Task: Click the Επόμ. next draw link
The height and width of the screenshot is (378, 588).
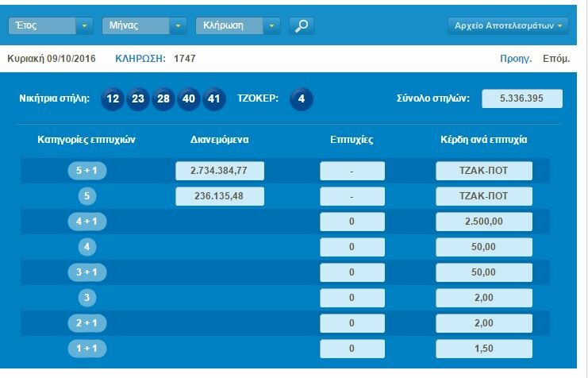Action: [x=556, y=59]
